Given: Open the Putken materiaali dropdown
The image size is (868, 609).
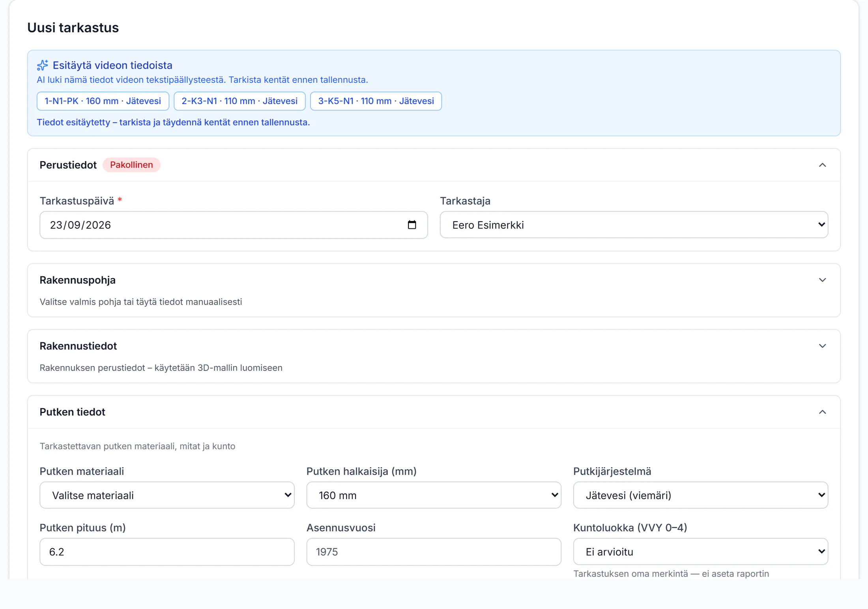Looking at the screenshot, I should [167, 495].
